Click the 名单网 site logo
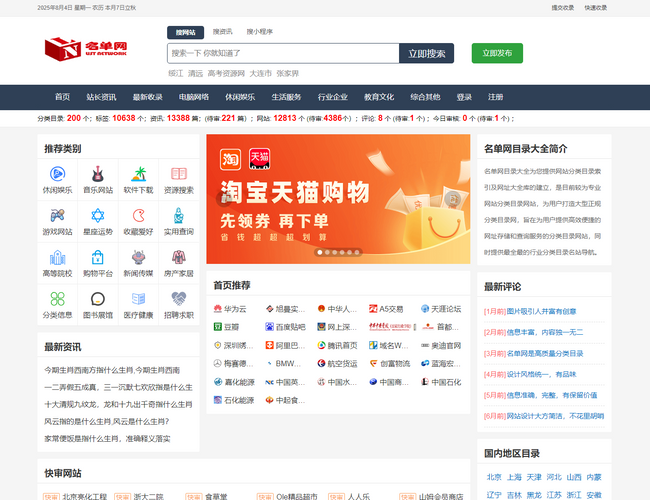This screenshot has height=500, width=650. point(86,48)
